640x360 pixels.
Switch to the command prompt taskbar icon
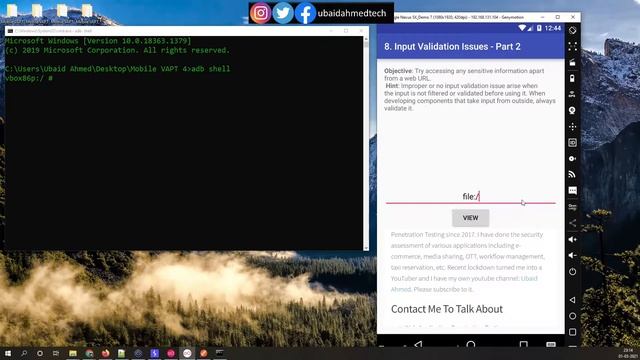coord(220,353)
